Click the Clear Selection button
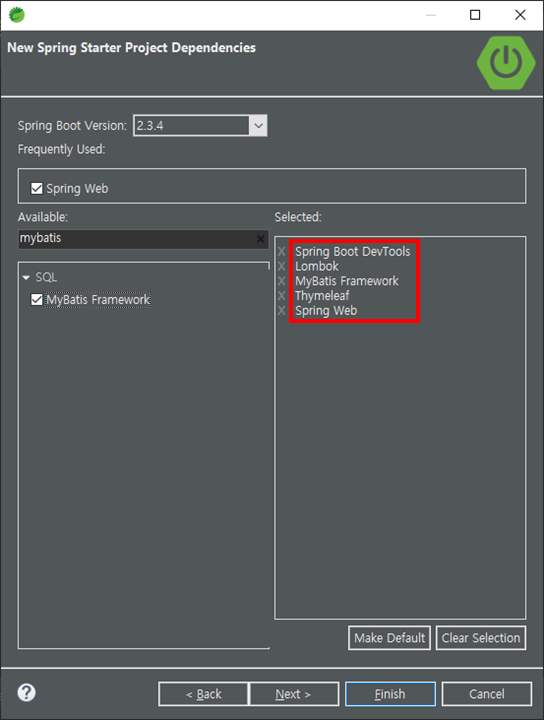The image size is (544, 720). coord(481,638)
